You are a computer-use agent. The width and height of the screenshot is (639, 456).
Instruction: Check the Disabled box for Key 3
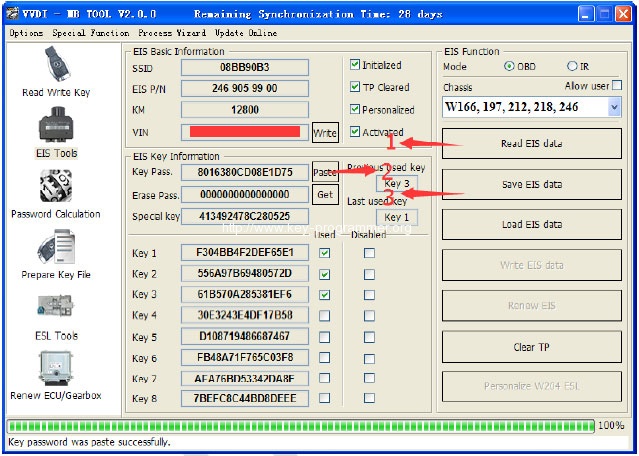coord(369,295)
